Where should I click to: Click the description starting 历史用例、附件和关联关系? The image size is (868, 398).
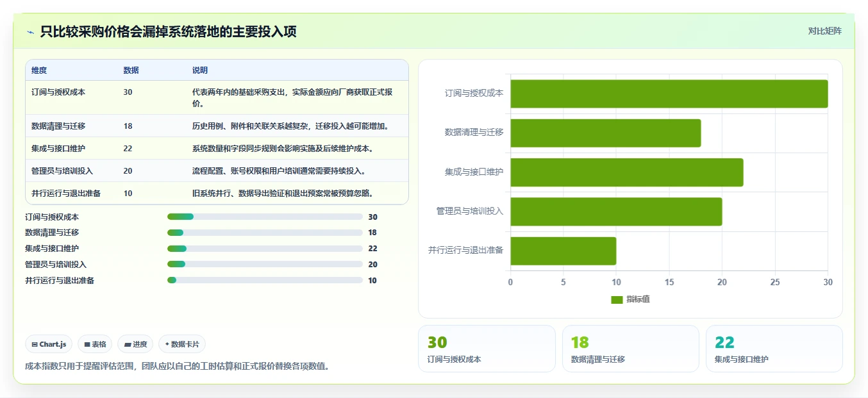click(x=290, y=126)
